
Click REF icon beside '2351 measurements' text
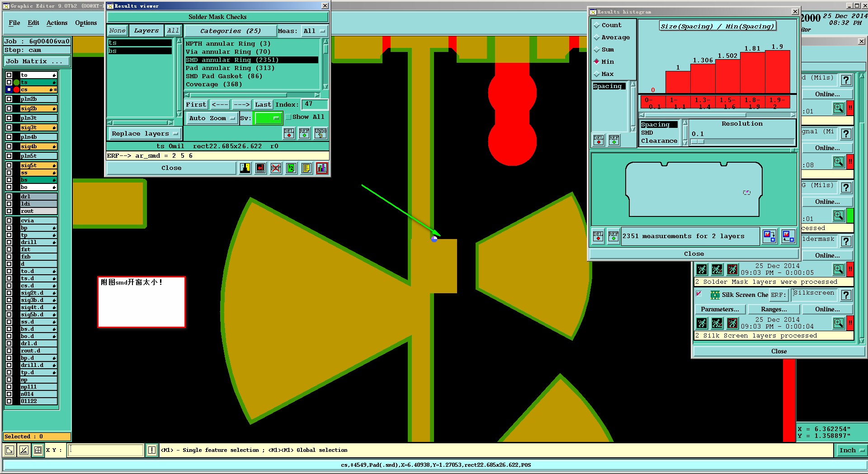click(613, 236)
